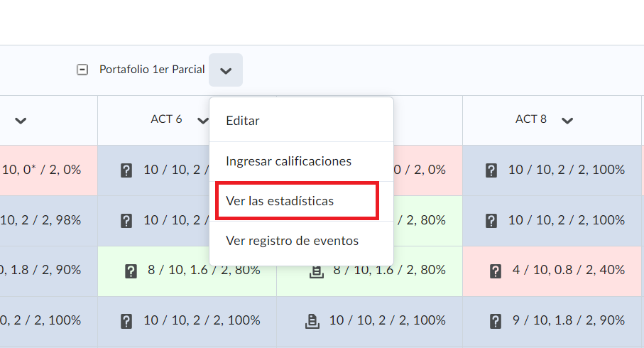Click the quiz icon in ACT 6's first row
644x348 pixels.
[126, 170]
